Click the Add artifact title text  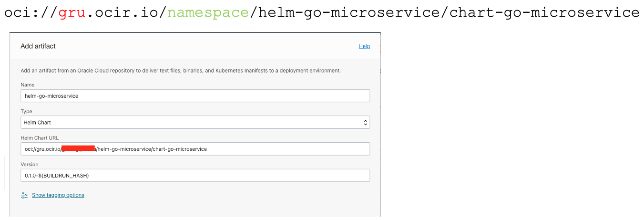click(x=38, y=46)
